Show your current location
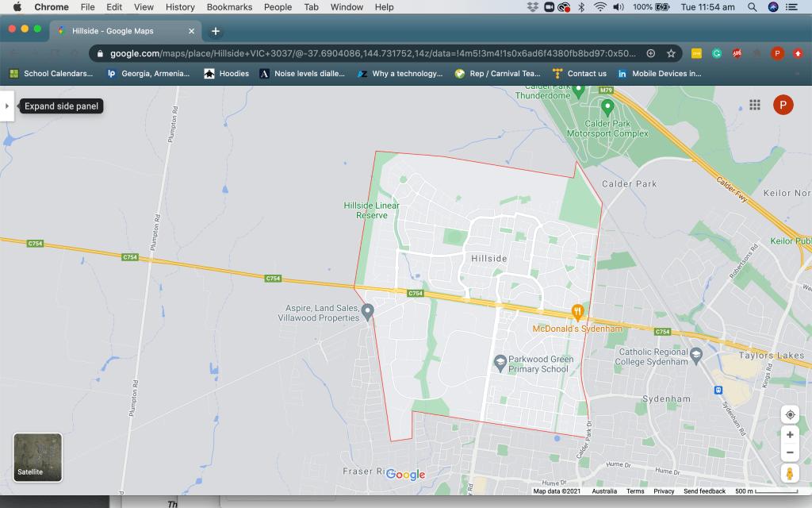The image size is (812, 508). pyautogui.click(x=790, y=414)
